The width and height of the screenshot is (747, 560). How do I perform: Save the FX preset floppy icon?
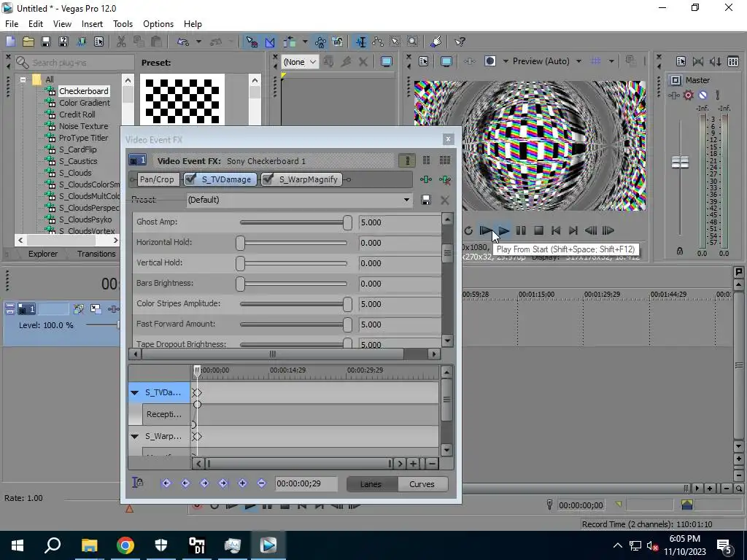pyautogui.click(x=426, y=200)
